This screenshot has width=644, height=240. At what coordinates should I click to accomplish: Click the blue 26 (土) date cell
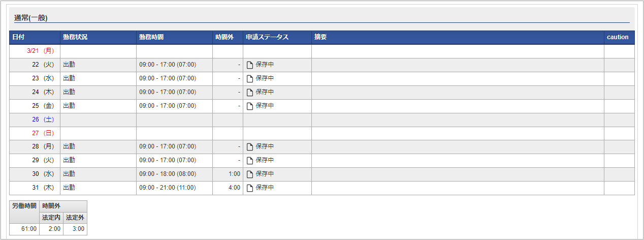(x=35, y=120)
